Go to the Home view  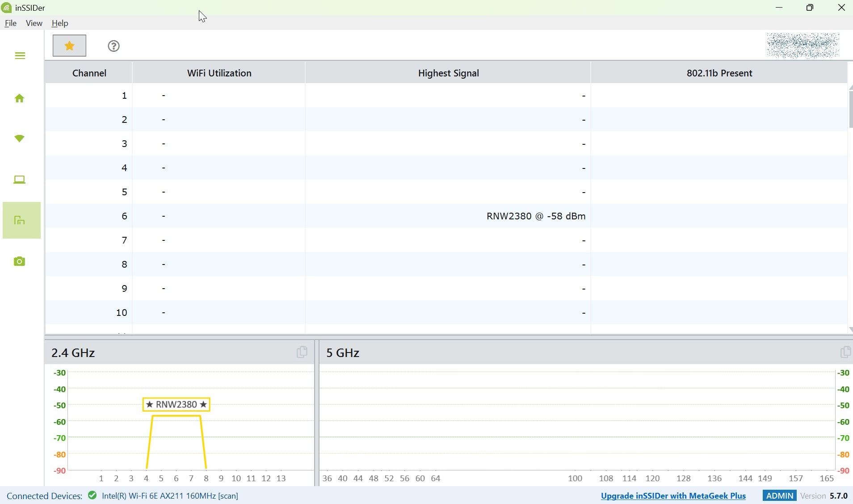(x=19, y=98)
